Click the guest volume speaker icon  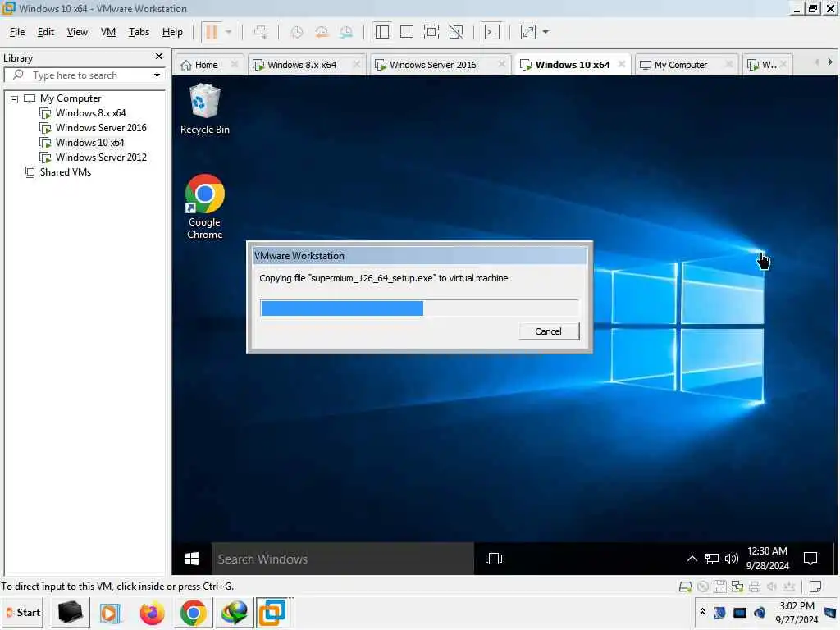731,559
